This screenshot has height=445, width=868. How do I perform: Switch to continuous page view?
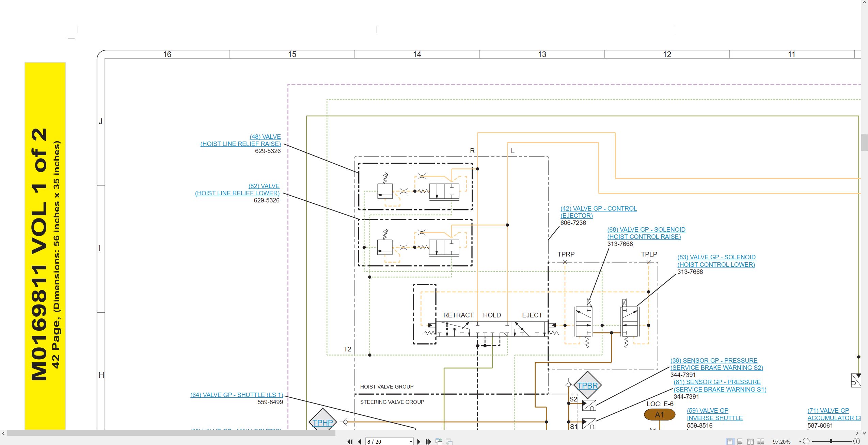coord(740,442)
